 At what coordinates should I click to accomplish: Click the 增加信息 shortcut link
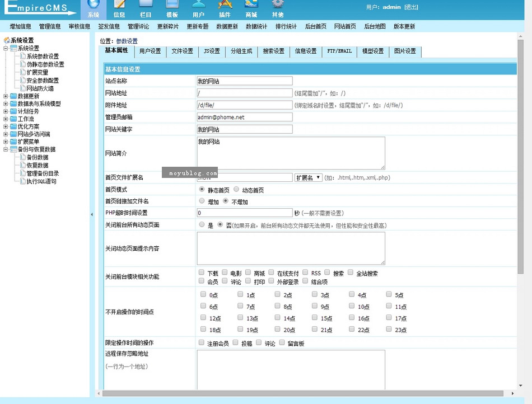20,26
